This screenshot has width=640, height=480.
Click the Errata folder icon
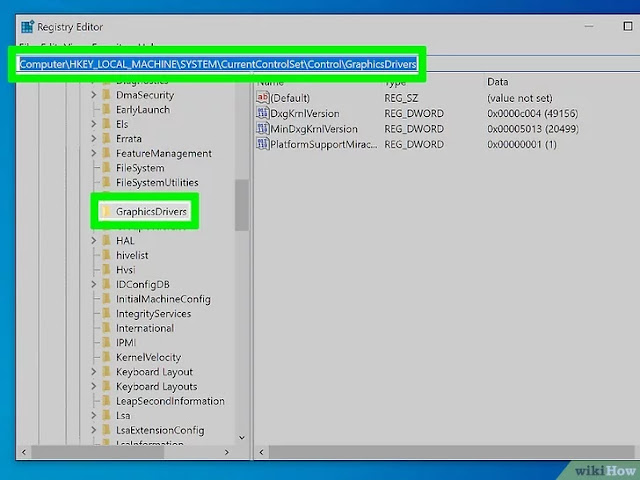(x=107, y=139)
